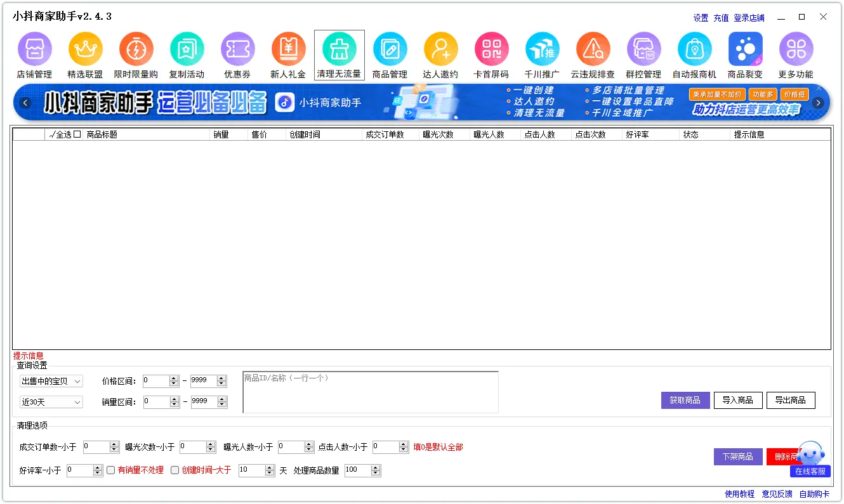Open the 卡首屏码 QR code icon
This screenshot has height=504, width=844.
tap(491, 49)
